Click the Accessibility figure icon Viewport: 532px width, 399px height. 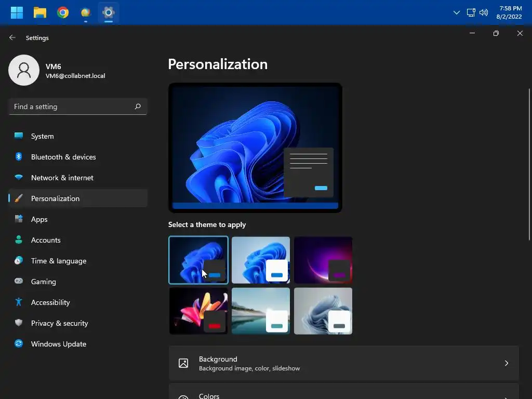(x=19, y=302)
